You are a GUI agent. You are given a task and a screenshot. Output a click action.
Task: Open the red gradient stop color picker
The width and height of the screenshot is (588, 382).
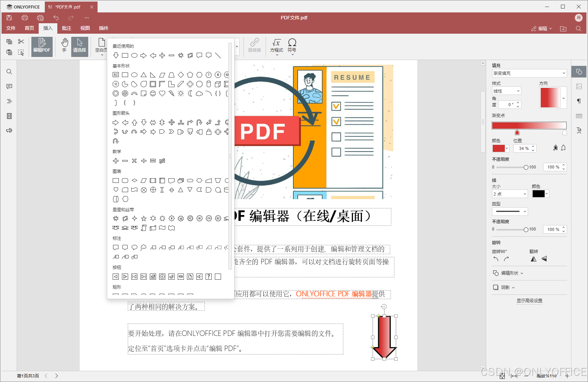(501, 148)
